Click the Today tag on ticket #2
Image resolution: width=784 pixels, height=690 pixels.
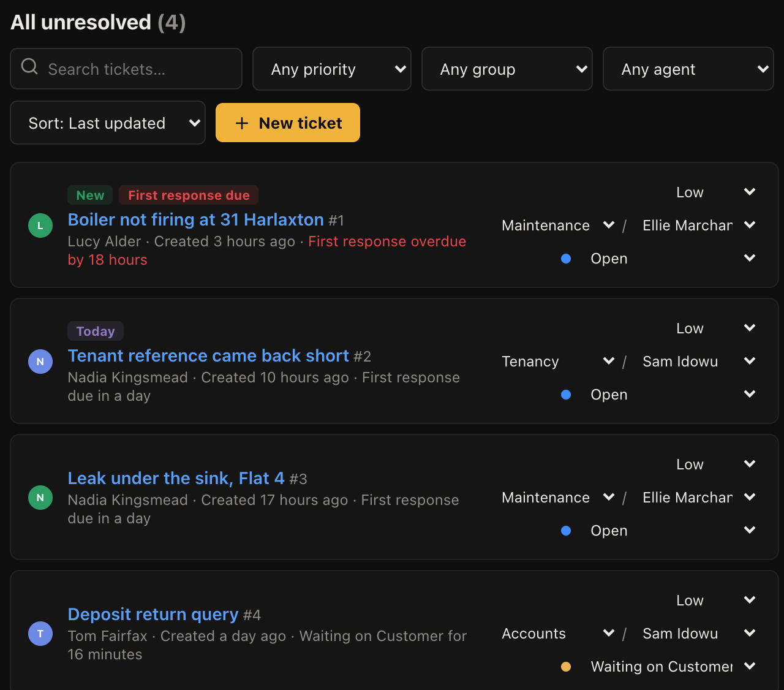[96, 331]
